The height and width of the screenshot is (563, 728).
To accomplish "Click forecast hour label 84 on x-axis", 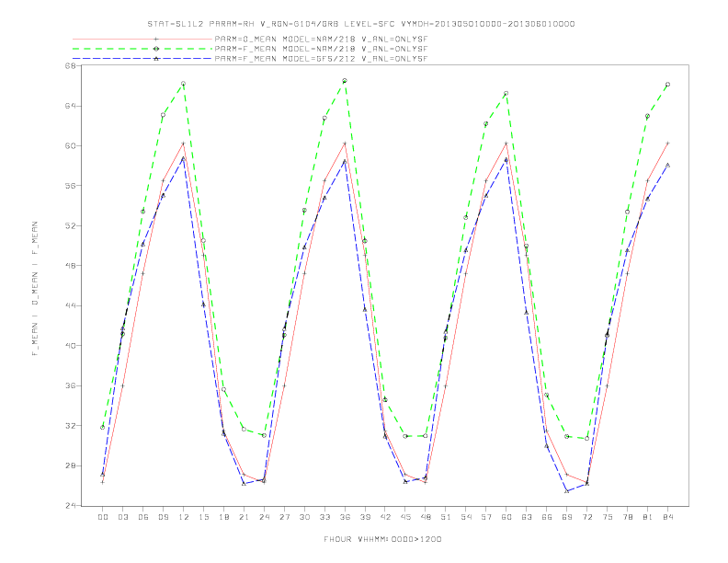I will point(667,517).
